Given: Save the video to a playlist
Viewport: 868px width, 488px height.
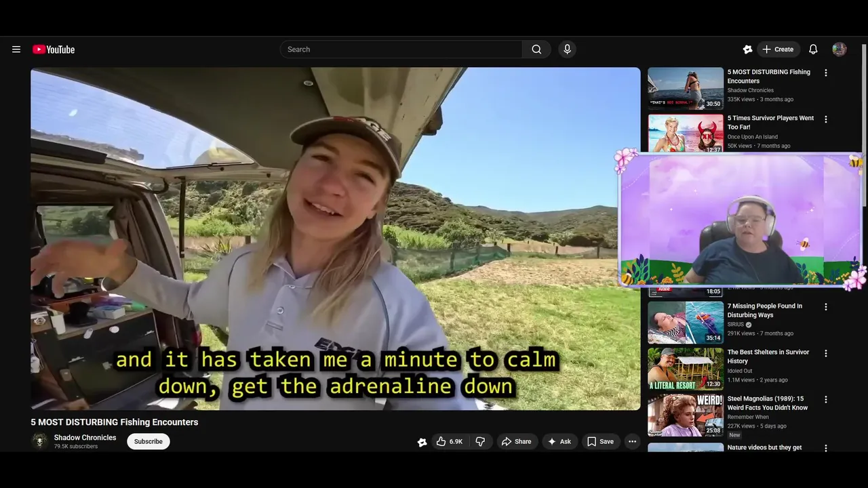Looking at the screenshot, I should (600, 441).
